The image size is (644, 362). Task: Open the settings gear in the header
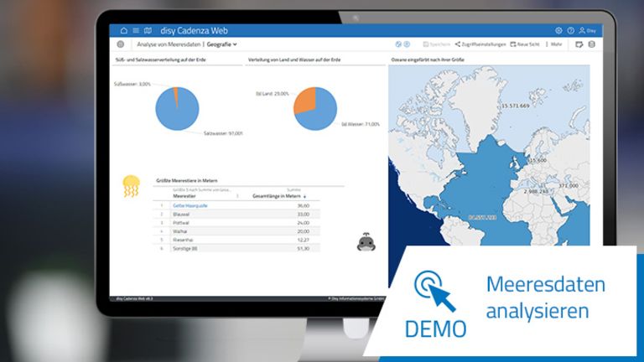[x=559, y=30]
